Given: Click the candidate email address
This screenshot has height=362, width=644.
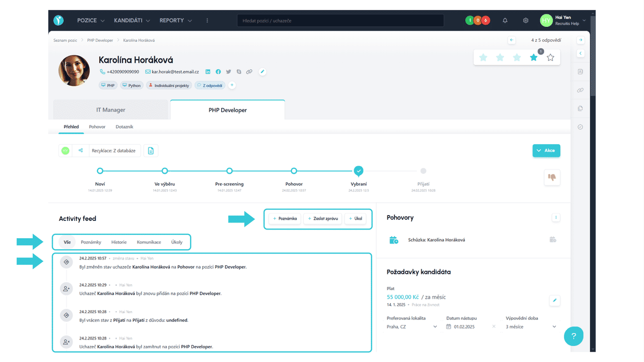Looking at the screenshot, I should tap(175, 71).
